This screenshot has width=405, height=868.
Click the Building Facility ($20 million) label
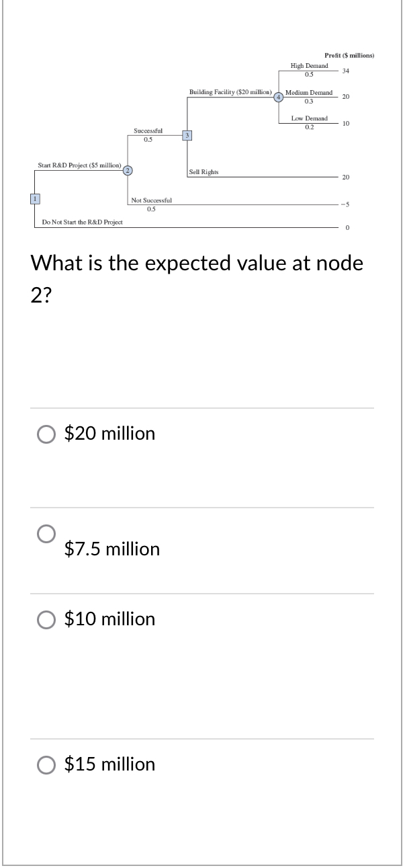click(x=230, y=90)
